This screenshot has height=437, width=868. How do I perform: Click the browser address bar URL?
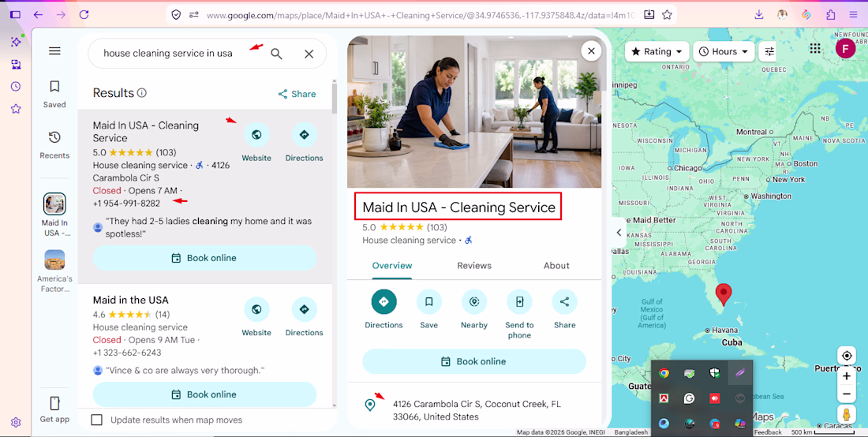click(420, 16)
